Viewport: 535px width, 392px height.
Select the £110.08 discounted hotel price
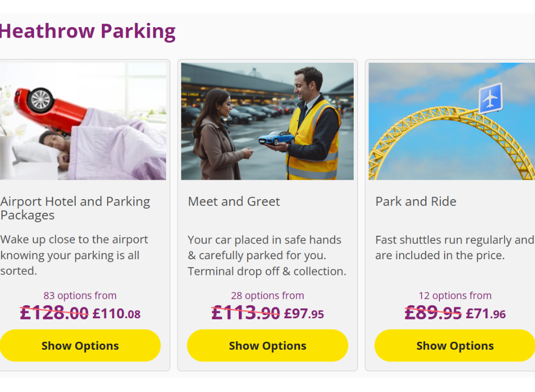click(117, 314)
